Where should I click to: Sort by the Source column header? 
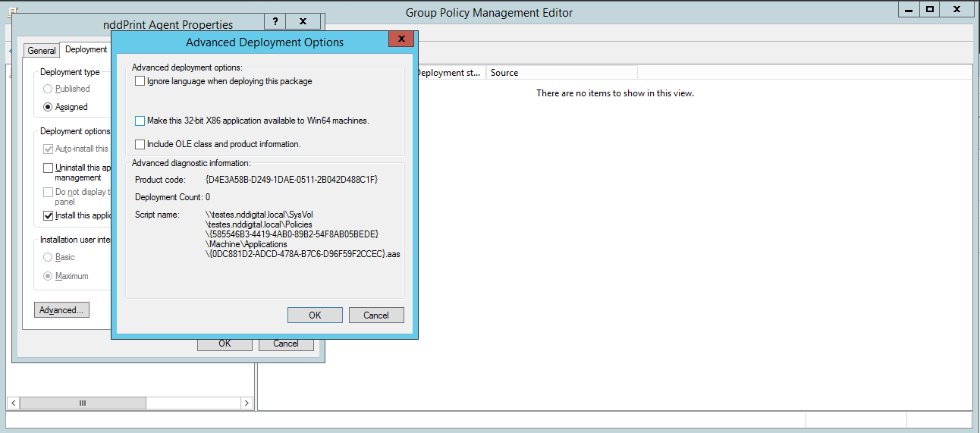tap(561, 73)
